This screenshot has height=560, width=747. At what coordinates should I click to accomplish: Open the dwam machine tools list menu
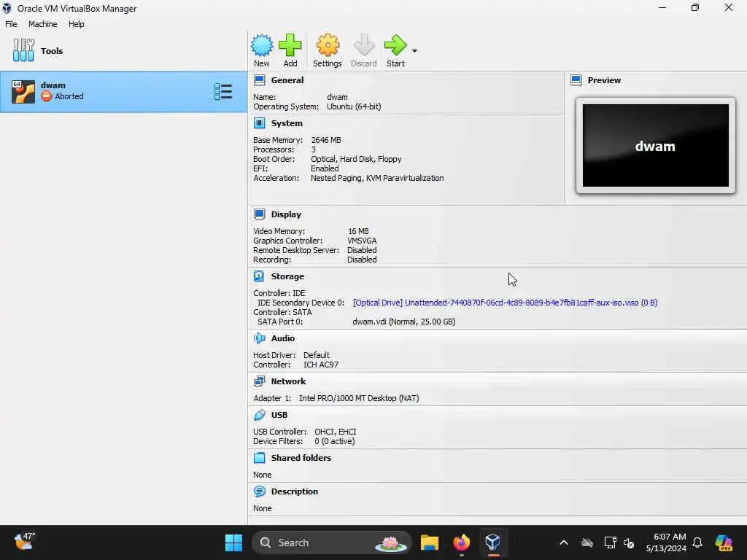click(x=223, y=91)
